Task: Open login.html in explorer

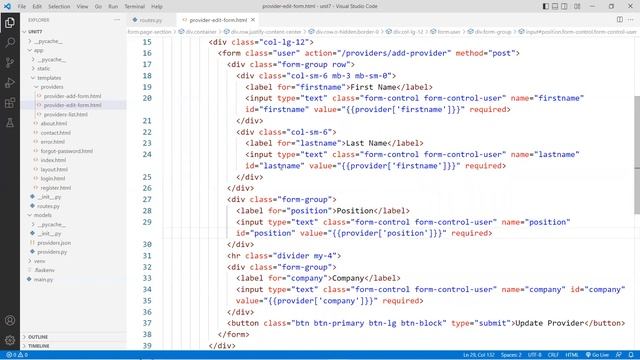Action: (53, 178)
